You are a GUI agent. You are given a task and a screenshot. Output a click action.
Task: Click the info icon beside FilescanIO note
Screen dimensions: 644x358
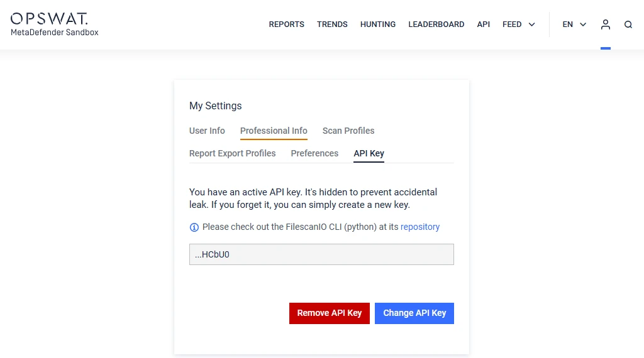tap(194, 227)
